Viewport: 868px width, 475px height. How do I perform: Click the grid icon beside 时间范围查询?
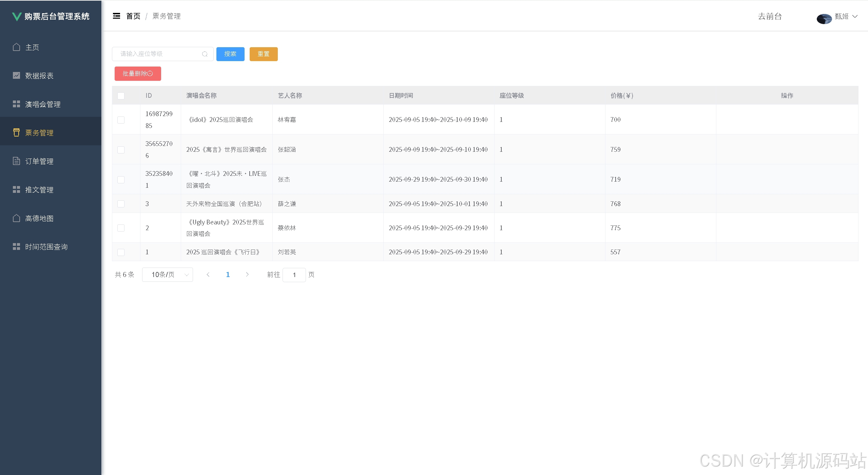pos(16,246)
